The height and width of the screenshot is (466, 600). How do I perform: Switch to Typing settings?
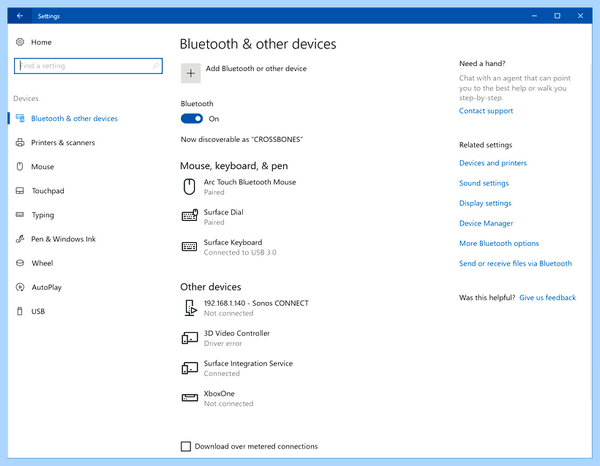click(42, 215)
